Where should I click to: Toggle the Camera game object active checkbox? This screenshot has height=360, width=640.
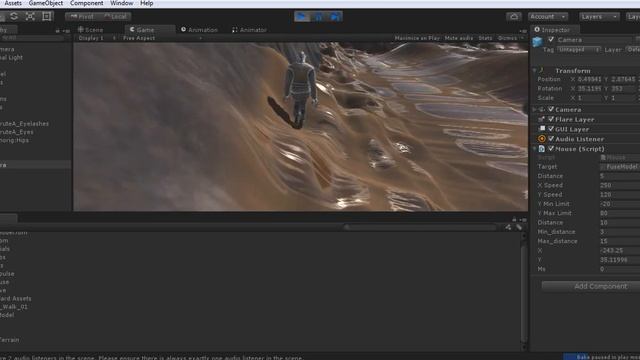pyautogui.click(x=551, y=40)
